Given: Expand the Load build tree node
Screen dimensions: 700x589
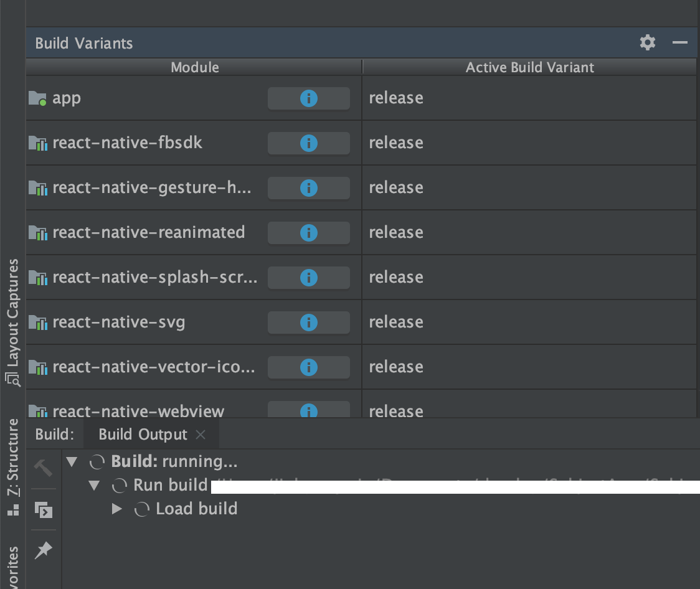Looking at the screenshot, I should (x=116, y=509).
